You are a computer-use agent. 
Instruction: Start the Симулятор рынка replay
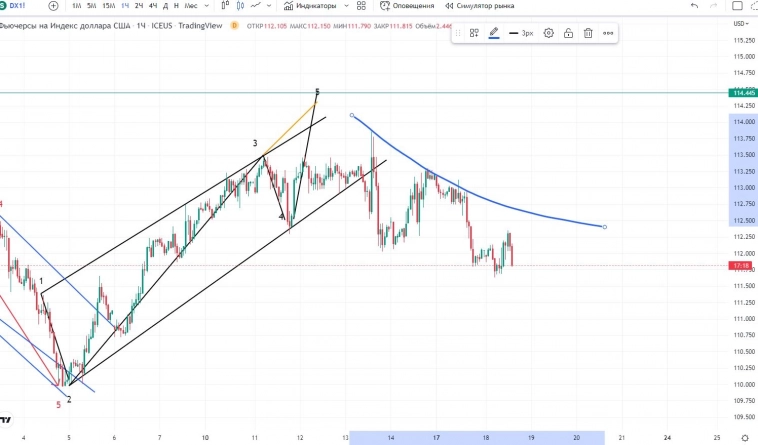[x=480, y=6]
